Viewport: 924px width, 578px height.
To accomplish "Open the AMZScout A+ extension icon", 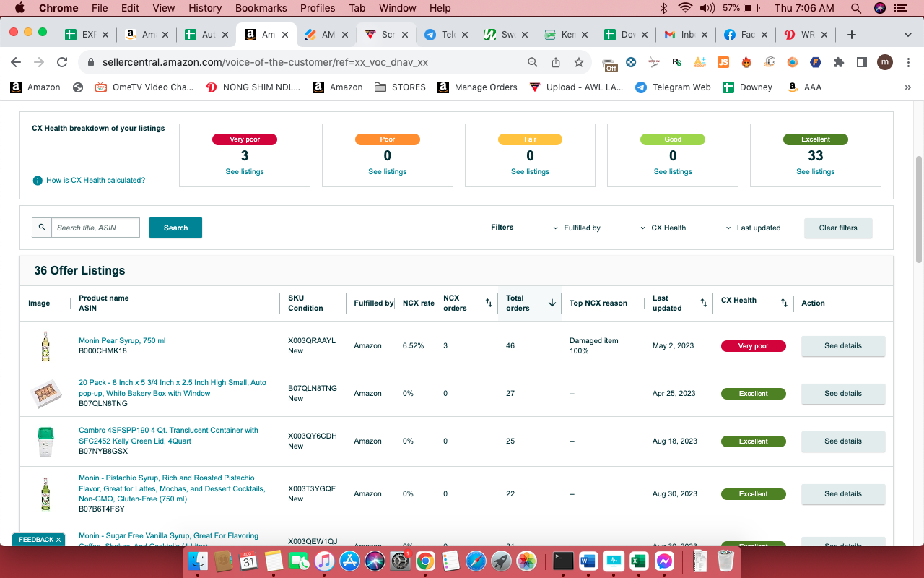I will (x=700, y=62).
